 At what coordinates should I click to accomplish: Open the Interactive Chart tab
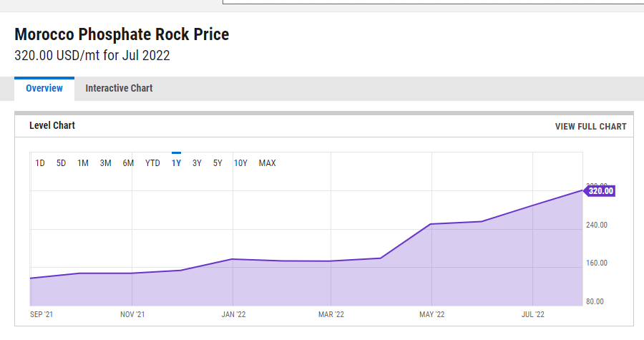(x=119, y=89)
